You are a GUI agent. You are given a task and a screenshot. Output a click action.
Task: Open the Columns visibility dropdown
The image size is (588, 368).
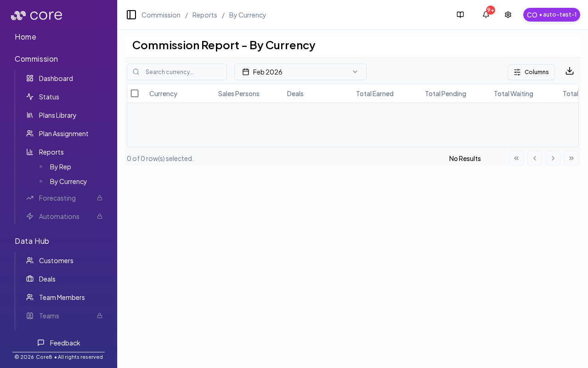[531, 72]
